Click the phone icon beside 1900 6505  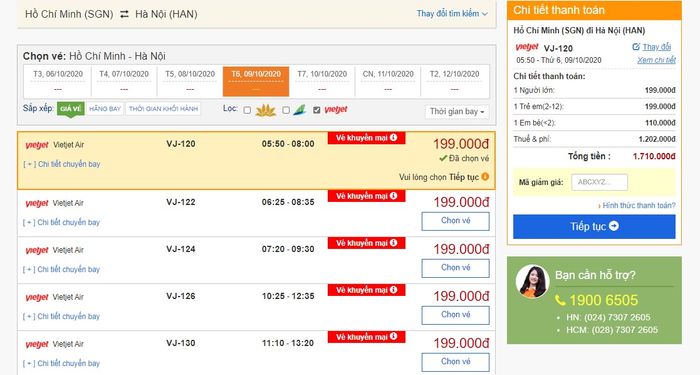tap(560, 300)
